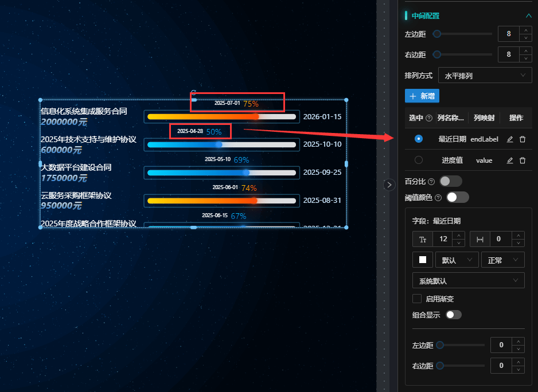This screenshot has height=392, width=538.
Task: Toggle the 阈值颜色 switch
Action: [x=457, y=198]
